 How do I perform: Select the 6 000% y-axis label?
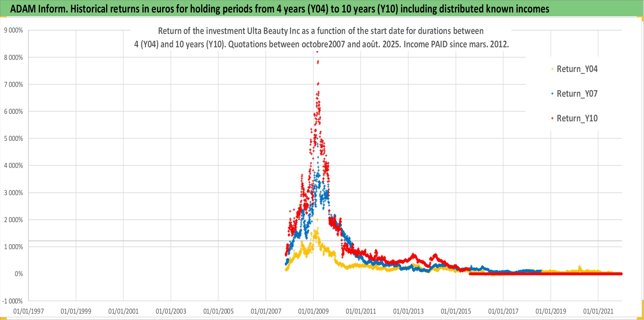click(13, 112)
